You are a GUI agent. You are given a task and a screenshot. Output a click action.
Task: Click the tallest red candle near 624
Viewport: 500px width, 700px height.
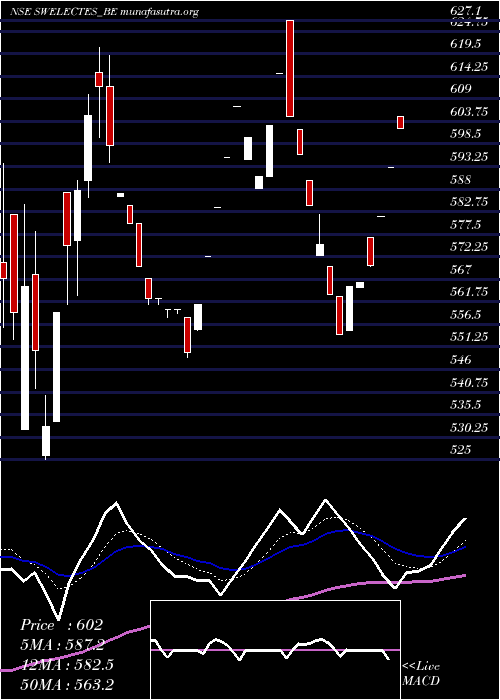point(290,68)
